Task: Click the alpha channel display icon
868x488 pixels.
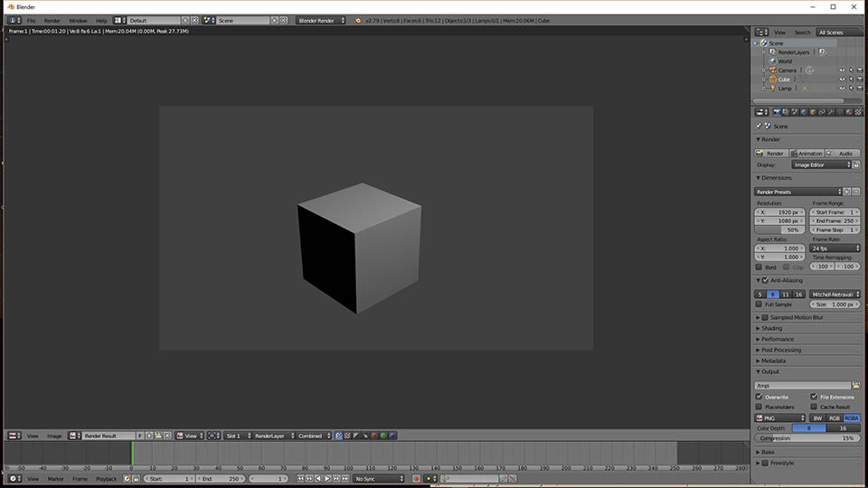Action: (x=356, y=436)
